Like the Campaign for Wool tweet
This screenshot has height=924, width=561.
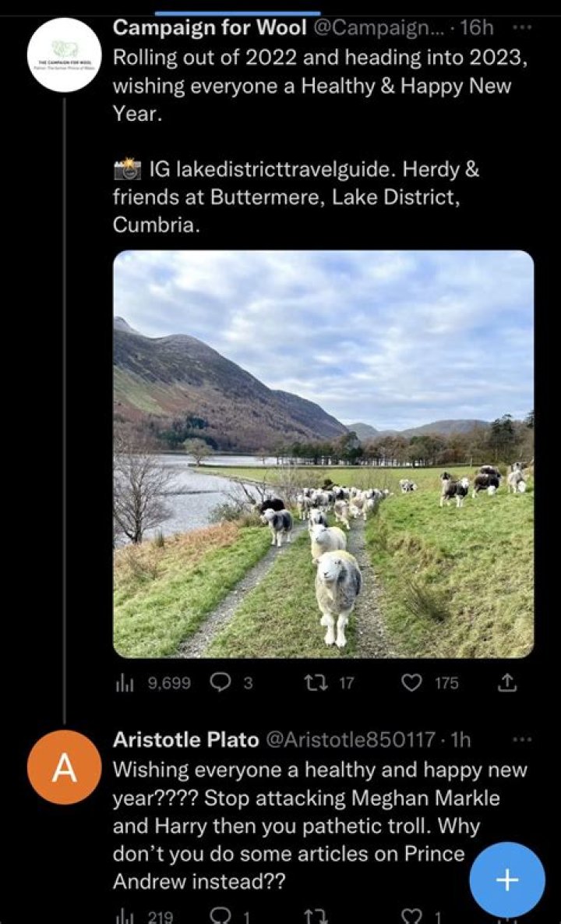(411, 683)
